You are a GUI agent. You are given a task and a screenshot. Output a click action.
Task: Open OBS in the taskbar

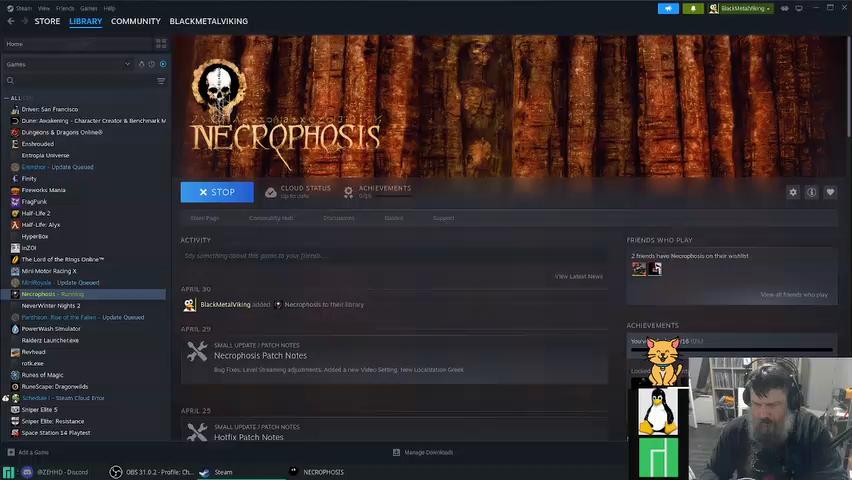coord(152,472)
